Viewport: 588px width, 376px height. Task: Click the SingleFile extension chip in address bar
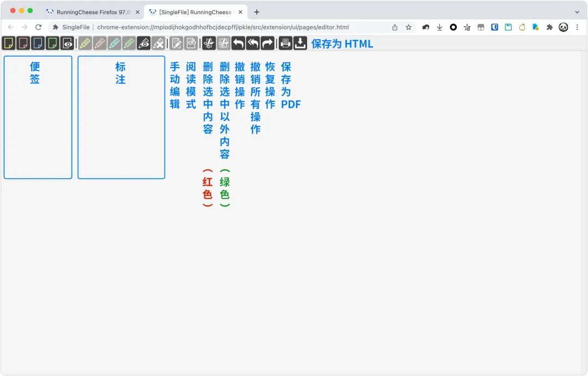click(x=71, y=27)
